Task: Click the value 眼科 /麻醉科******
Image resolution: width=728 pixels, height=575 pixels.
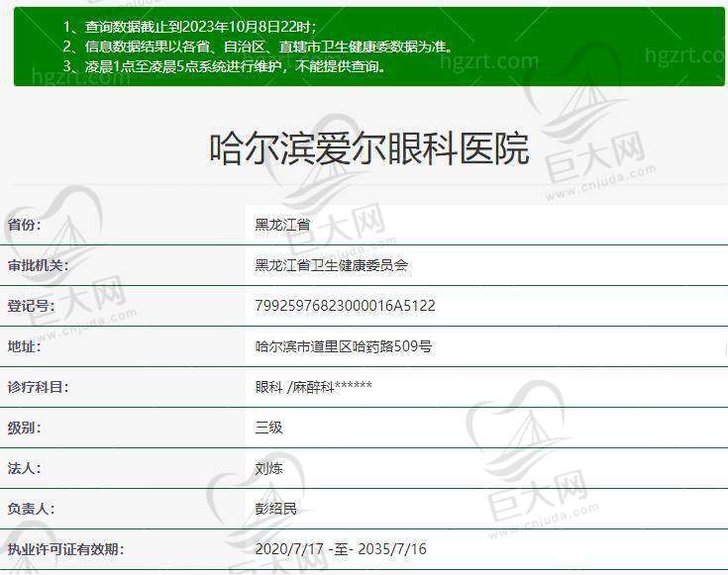Action: click(313, 387)
